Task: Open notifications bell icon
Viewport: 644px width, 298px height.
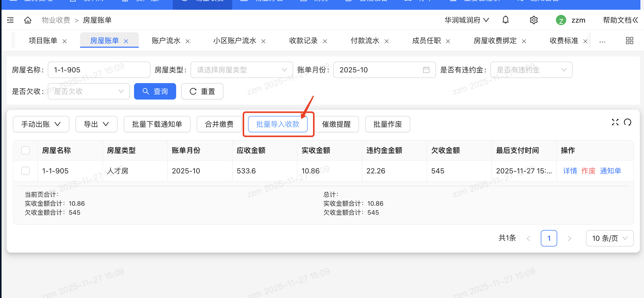Action: coord(505,20)
